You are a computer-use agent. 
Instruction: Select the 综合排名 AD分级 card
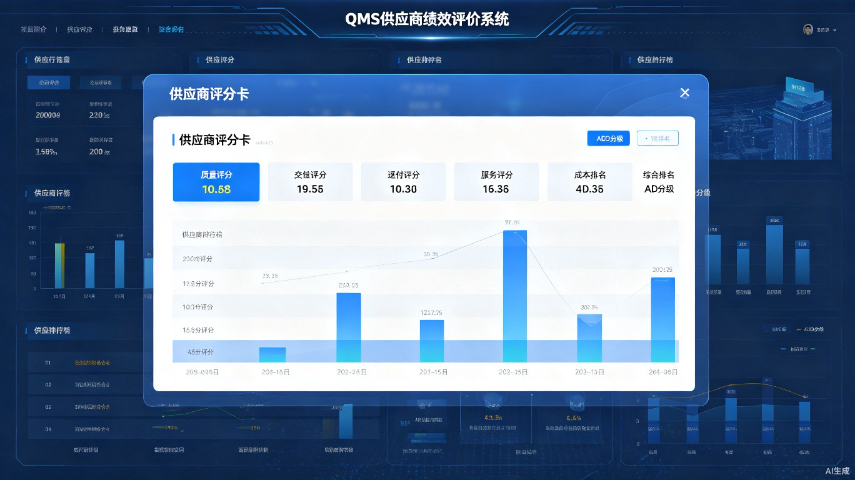pos(659,182)
